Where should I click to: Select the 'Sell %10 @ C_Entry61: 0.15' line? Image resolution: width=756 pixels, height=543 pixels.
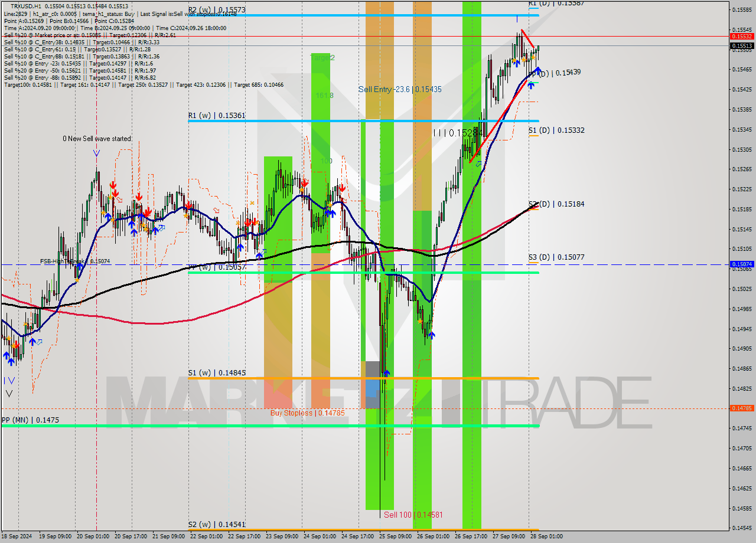point(77,49)
